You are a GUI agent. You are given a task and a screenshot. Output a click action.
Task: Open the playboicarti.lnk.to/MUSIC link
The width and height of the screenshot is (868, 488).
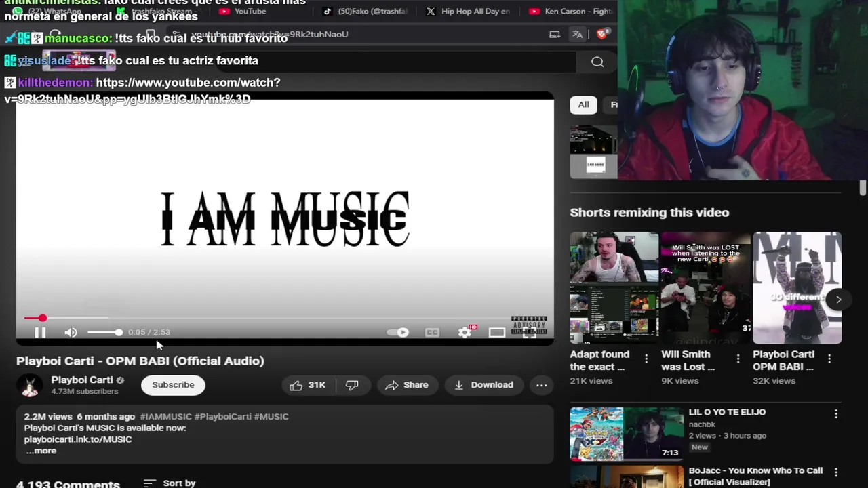click(x=78, y=439)
